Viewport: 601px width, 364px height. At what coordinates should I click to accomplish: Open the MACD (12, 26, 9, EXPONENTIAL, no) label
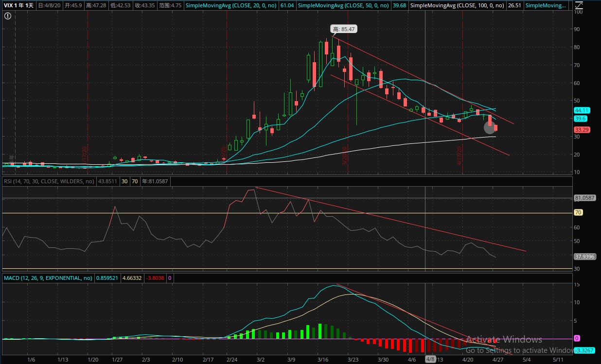point(48,278)
